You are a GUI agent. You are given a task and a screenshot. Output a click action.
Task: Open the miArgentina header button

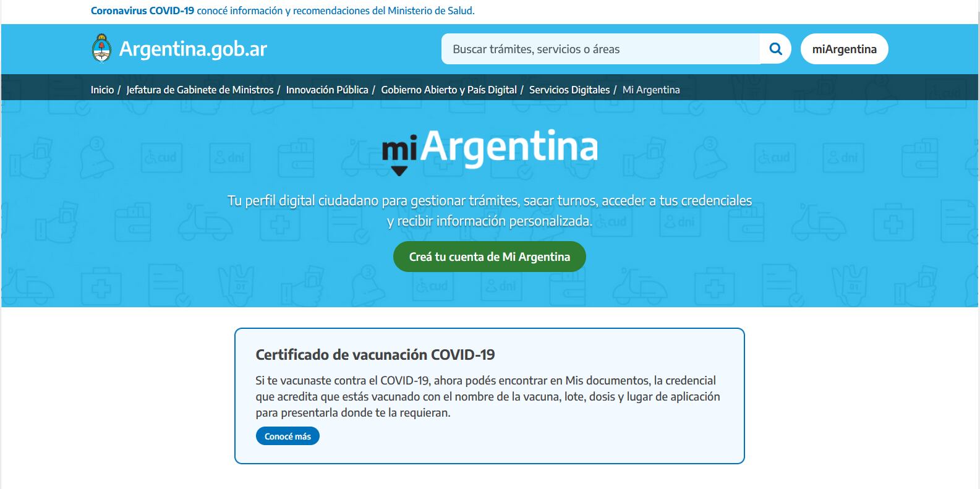pyautogui.click(x=844, y=49)
